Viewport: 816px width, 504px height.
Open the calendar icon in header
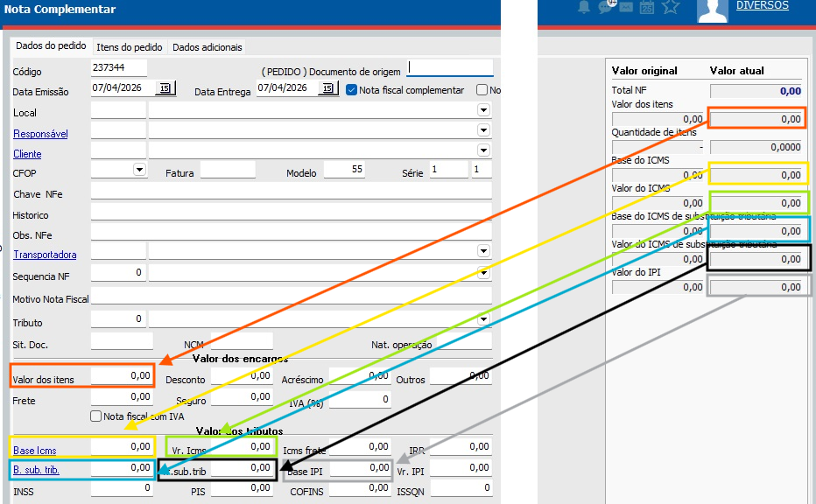[x=647, y=7]
